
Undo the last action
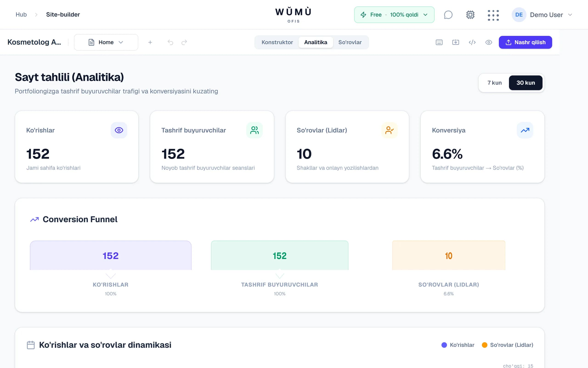click(170, 42)
